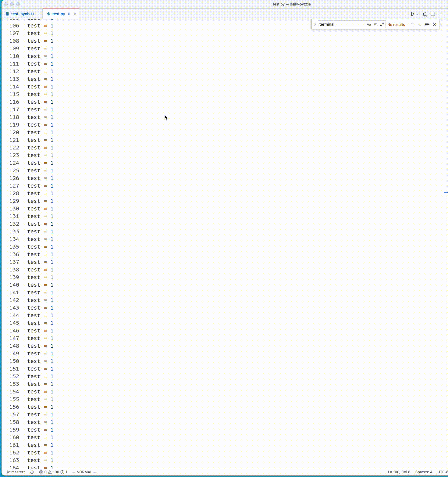Click the next match arrow in search
Viewport: 448px width, 477px height.
(420, 24)
